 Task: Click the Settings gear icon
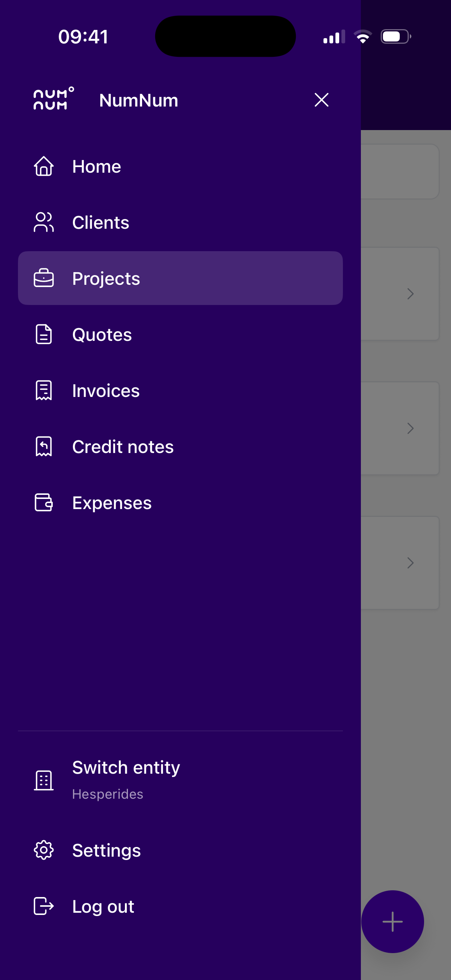(44, 850)
